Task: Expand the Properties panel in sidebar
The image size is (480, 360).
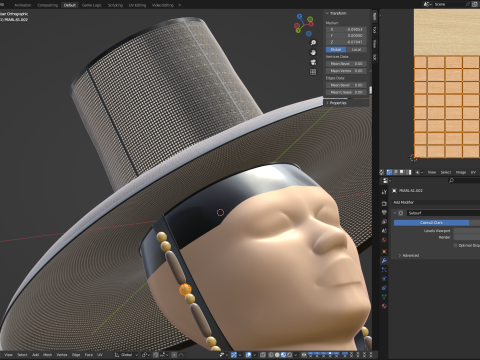Action: (327, 103)
